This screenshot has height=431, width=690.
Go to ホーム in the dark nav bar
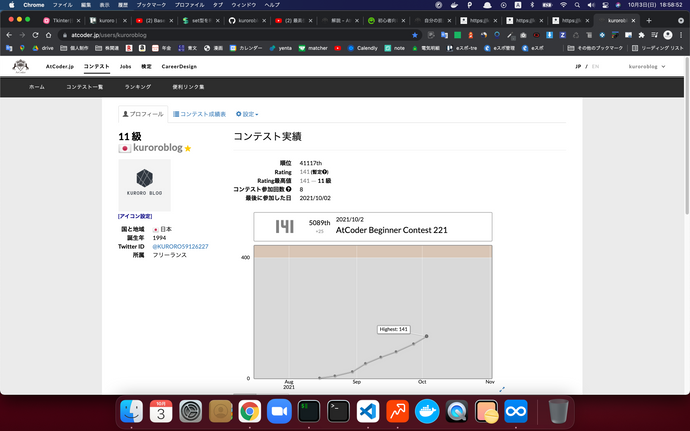pyautogui.click(x=37, y=87)
